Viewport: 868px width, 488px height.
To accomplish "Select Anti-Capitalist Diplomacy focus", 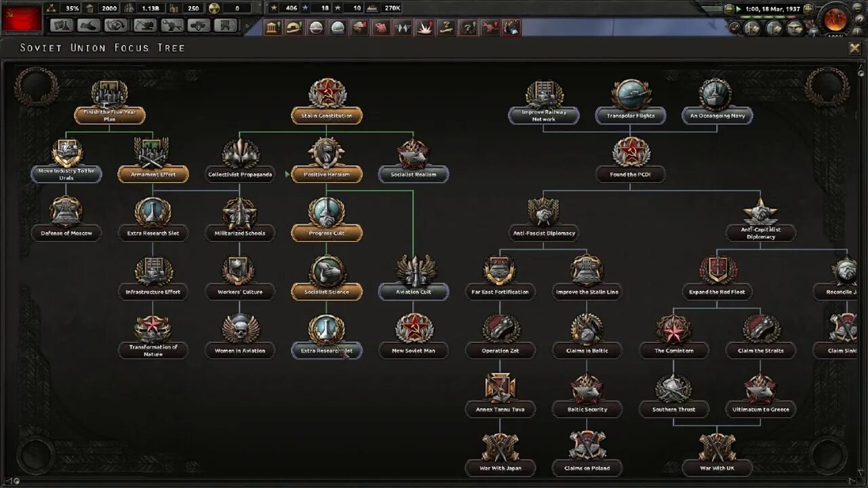I will point(761,220).
